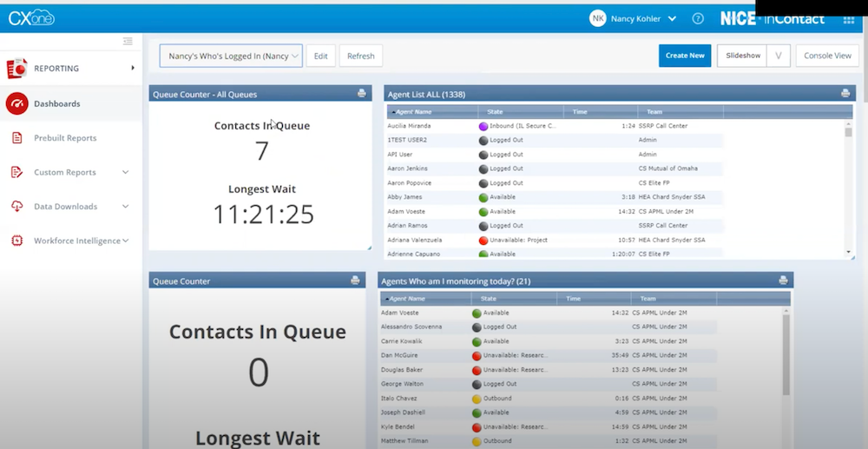The width and height of the screenshot is (868, 449).
Task: Click the Longest Wait value 11:21:25
Action: 263,215
